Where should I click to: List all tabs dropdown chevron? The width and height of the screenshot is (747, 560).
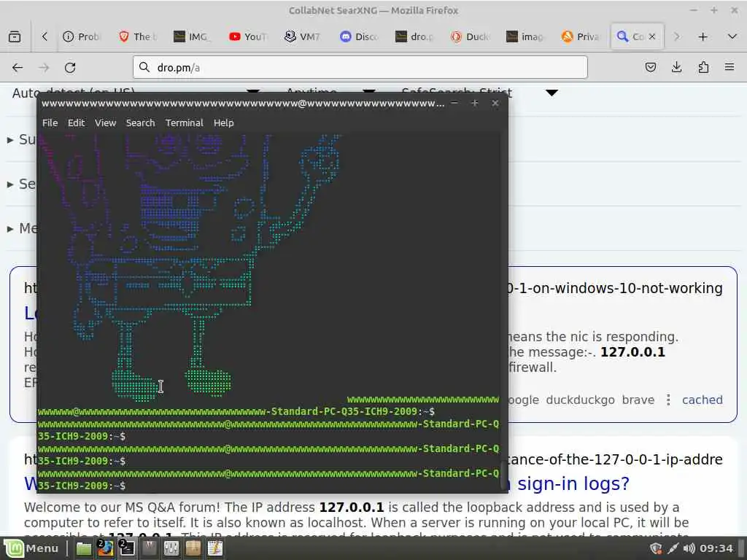[732, 36]
